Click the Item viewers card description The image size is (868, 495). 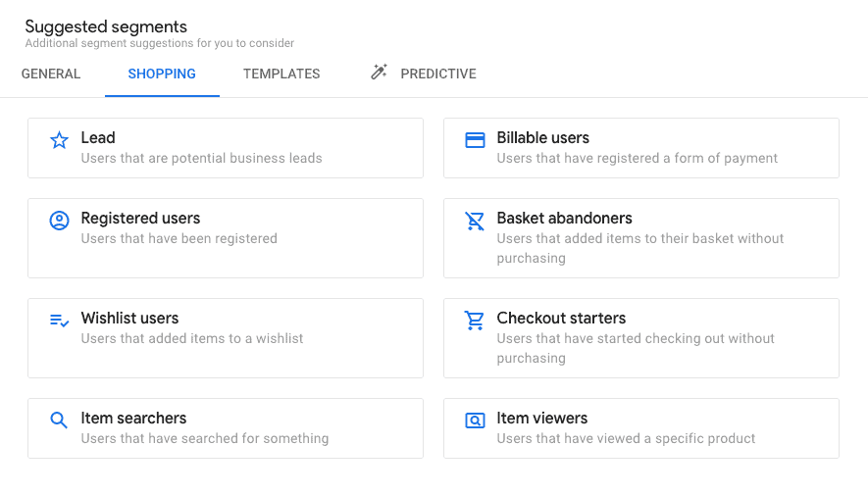(x=626, y=438)
